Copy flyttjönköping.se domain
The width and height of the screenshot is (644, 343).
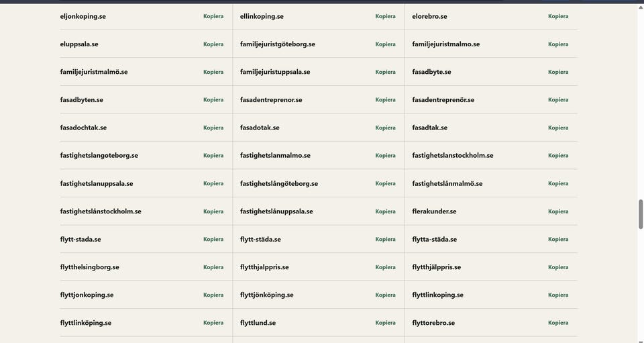[x=385, y=295]
